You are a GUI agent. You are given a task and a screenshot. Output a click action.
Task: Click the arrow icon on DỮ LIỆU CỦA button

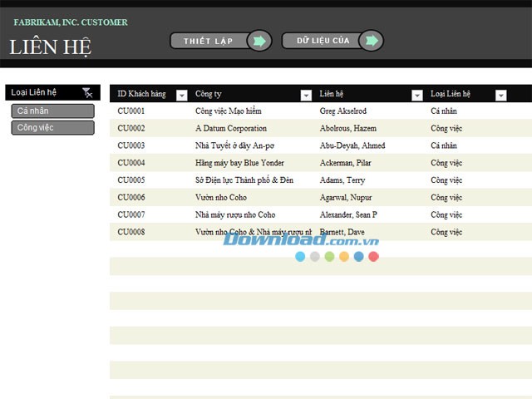click(371, 41)
